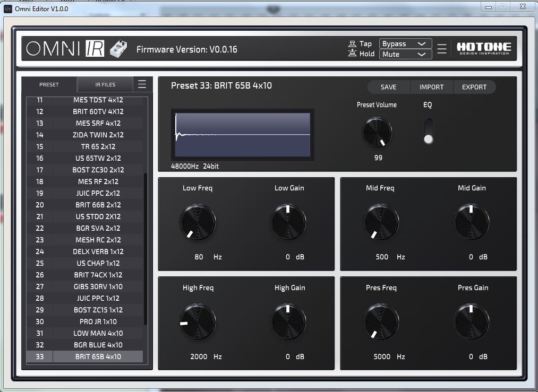
Task: Open the hamburger menu beside the Mute dropdown
Action: (x=441, y=48)
